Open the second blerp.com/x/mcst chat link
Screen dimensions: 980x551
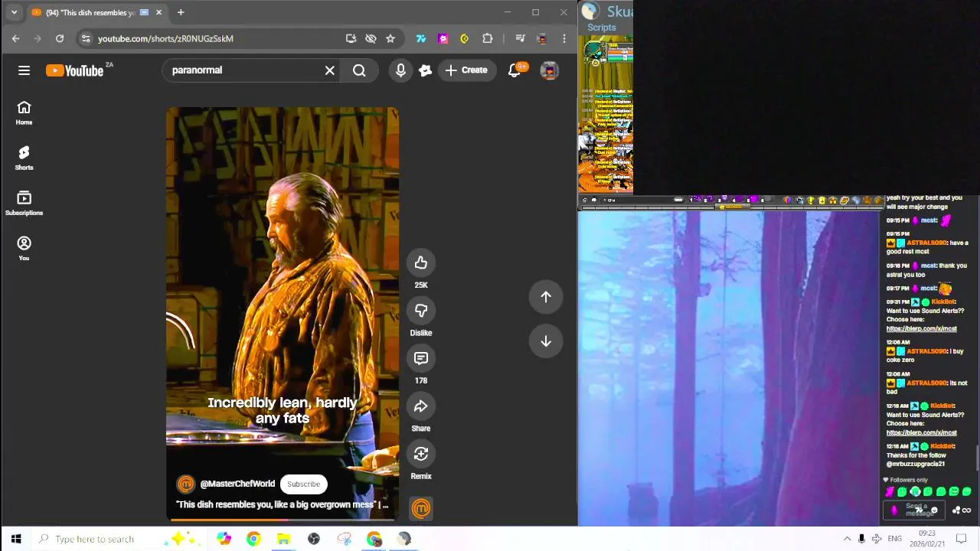pos(921,432)
